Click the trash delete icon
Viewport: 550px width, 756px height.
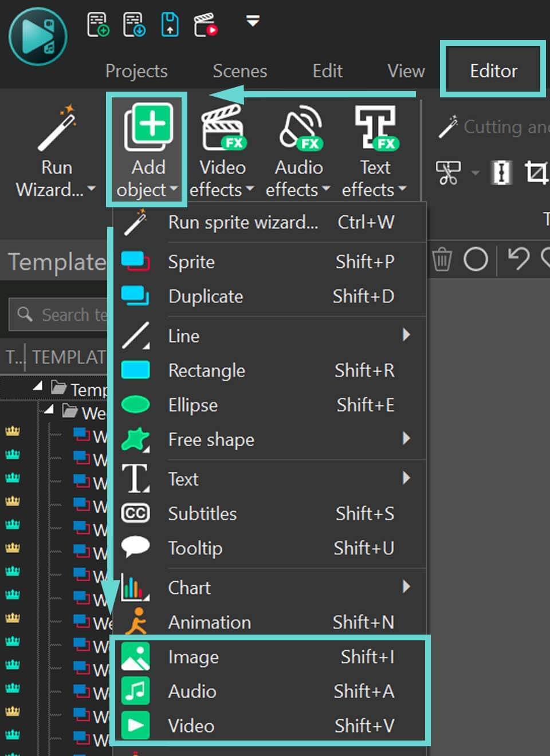click(x=441, y=259)
